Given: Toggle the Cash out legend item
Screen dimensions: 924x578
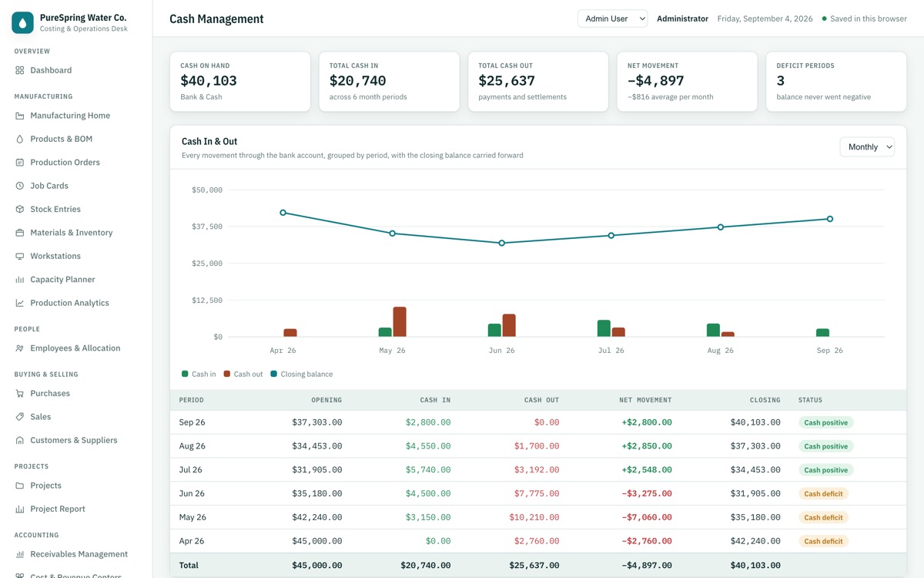Looking at the screenshot, I should [x=243, y=374].
